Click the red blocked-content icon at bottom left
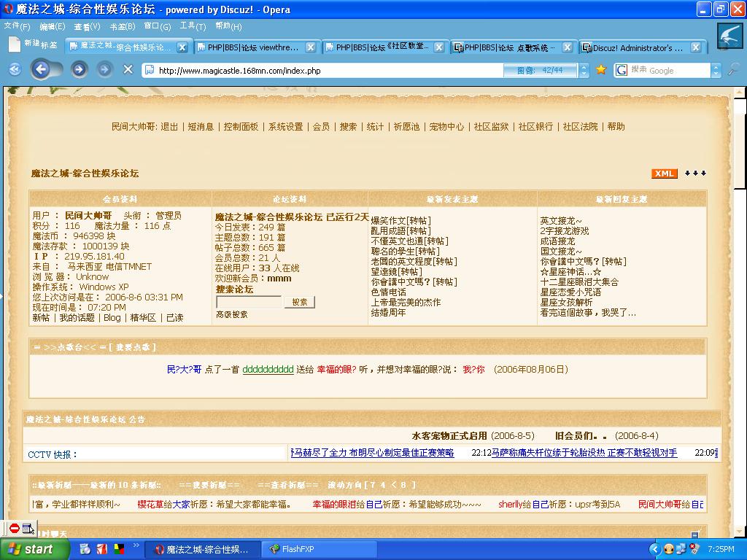This screenshot has height=560, width=747. (14, 529)
